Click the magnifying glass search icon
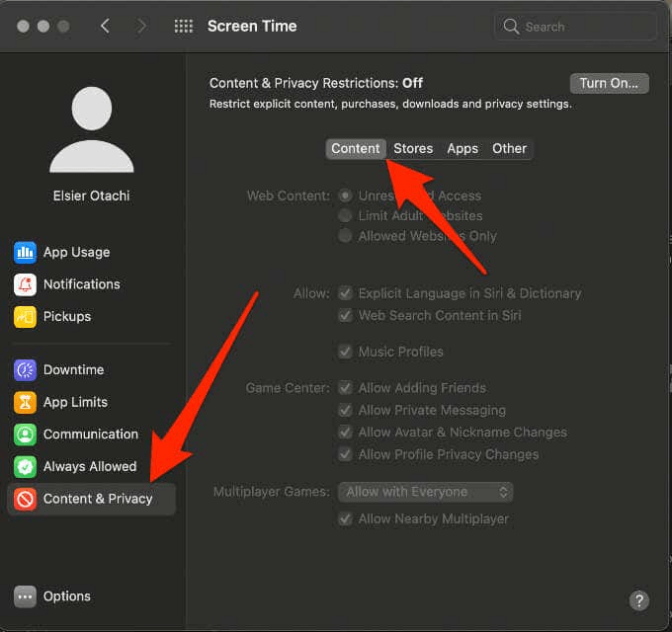Image resolution: width=672 pixels, height=632 pixels. [x=511, y=27]
